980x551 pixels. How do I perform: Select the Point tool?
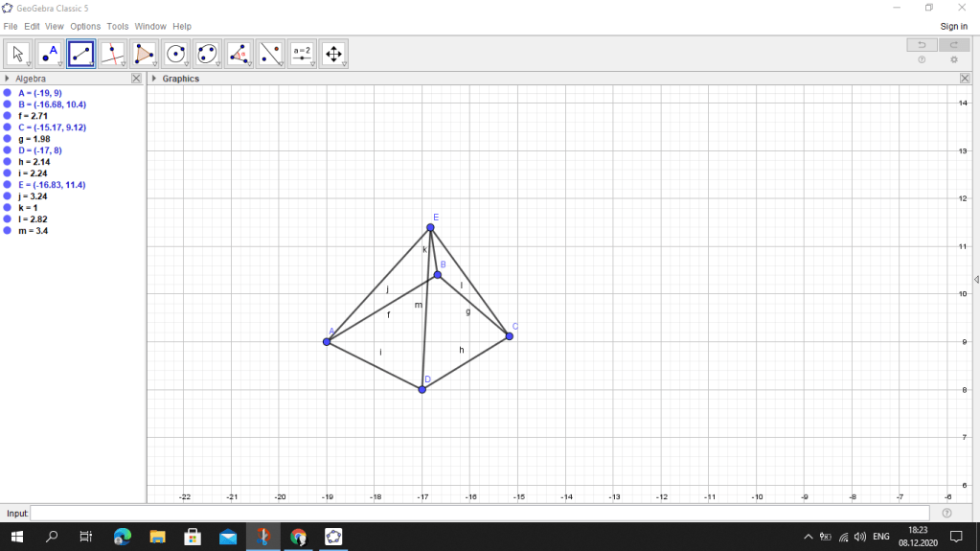tap(50, 54)
